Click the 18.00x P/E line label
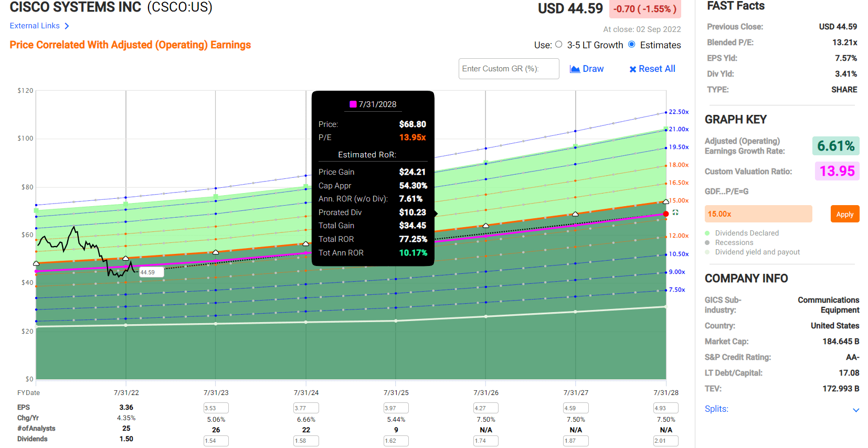This screenshot has width=868, height=448. (x=679, y=165)
